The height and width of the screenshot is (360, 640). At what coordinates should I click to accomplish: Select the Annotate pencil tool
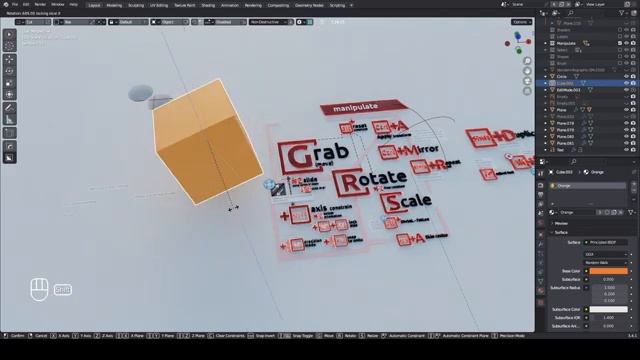coord(9,108)
